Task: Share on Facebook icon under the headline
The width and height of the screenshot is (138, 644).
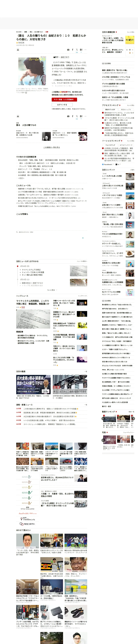Action: point(73,50)
